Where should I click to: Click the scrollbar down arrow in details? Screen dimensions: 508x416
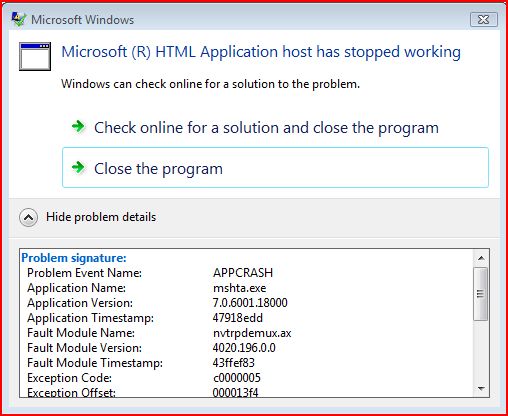tap(481, 389)
